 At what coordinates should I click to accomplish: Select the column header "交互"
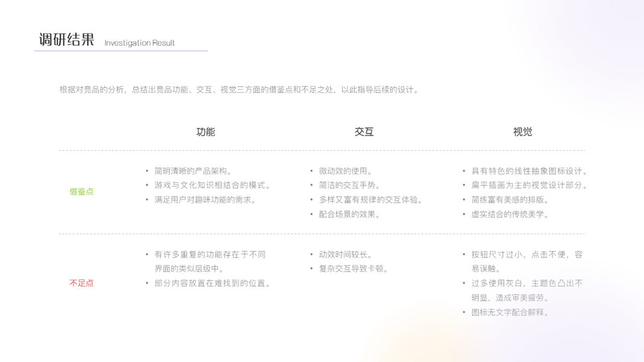(364, 132)
